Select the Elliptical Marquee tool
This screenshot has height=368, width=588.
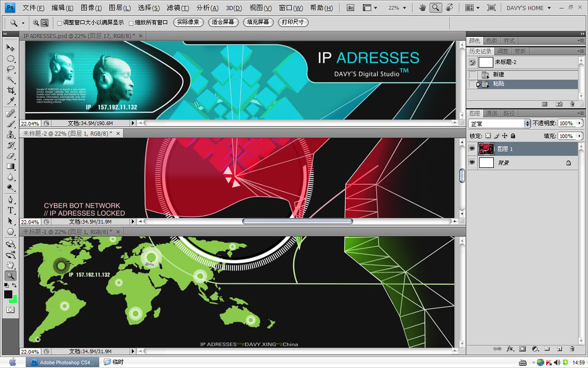[x=10, y=59]
